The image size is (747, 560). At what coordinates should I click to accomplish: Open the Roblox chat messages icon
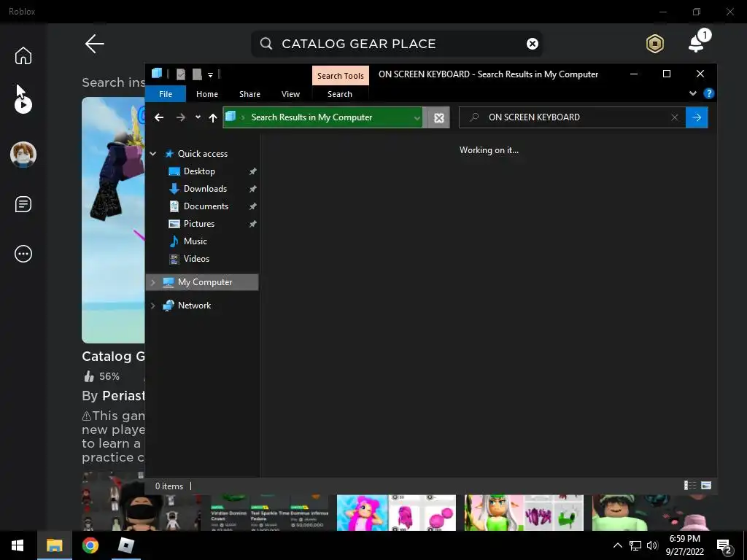pos(23,204)
